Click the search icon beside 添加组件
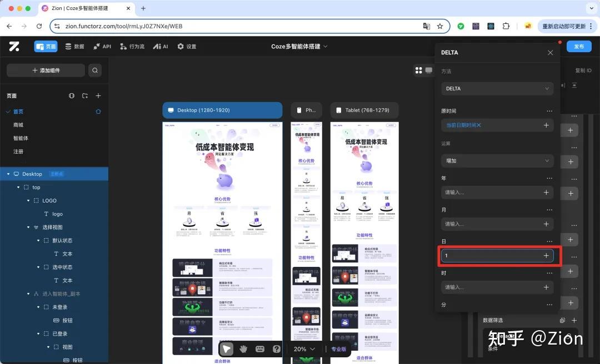The width and height of the screenshot is (600, 364). pyautogui.click(x=95, y=70)
